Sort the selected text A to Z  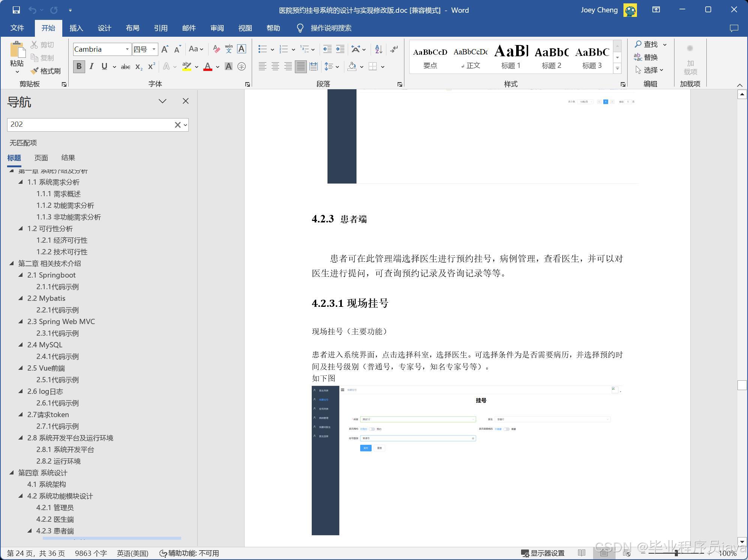(379, 49)
